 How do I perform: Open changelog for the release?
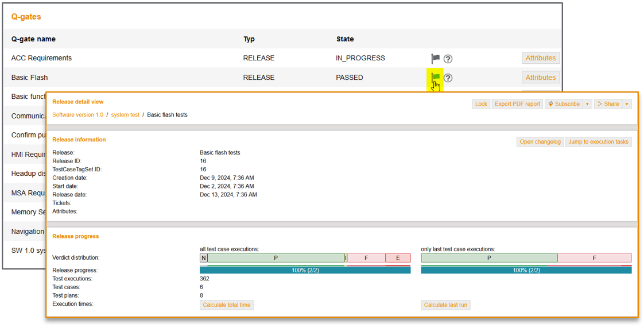click(x=540, y=142)
